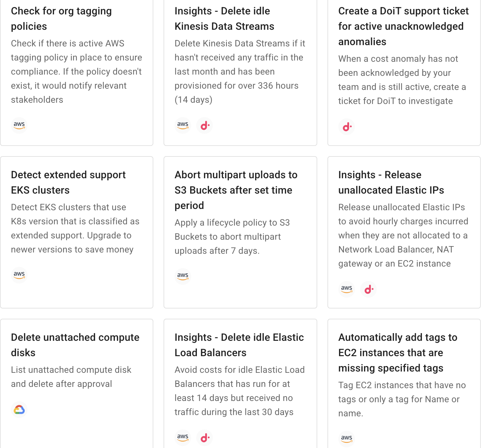The image size is (484, 448).
Task: Click the AWS icon on EKS clusters card
Action: (x=19, y=275)
